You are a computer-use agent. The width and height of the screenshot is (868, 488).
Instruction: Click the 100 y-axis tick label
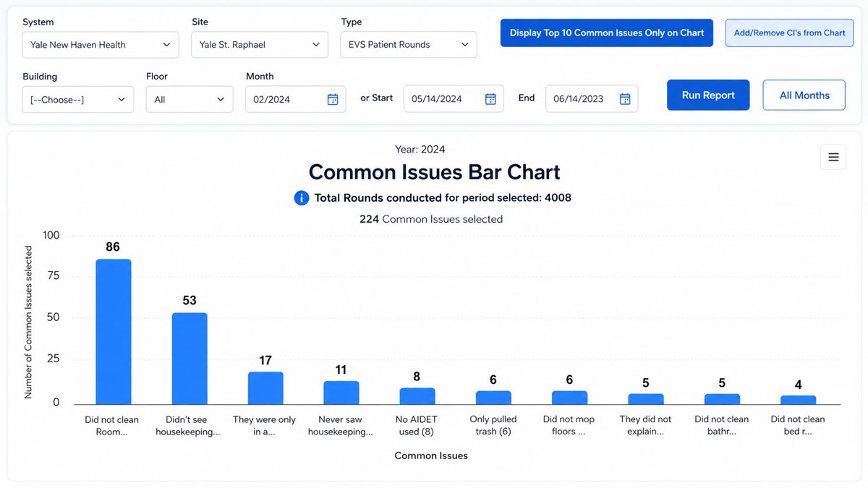pos(51,235)
